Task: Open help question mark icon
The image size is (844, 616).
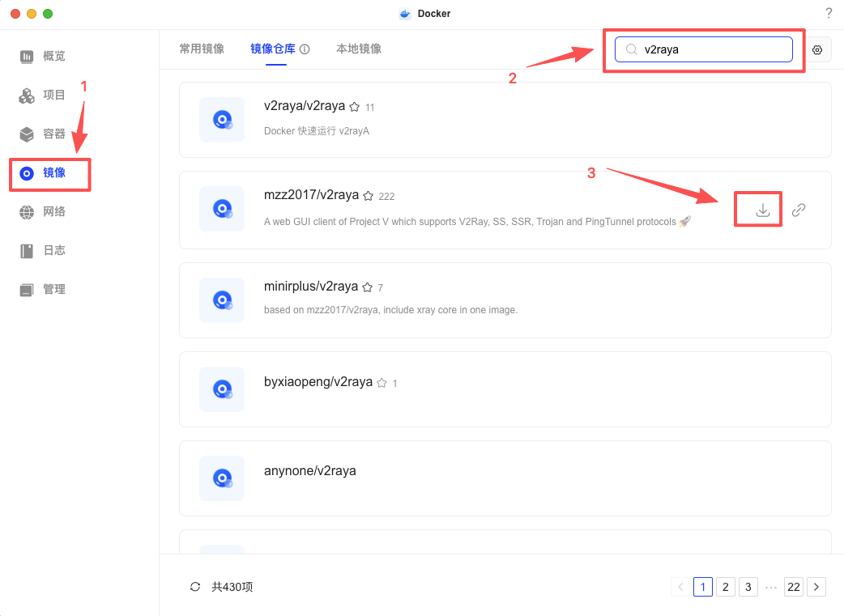Action: [829, 13]
